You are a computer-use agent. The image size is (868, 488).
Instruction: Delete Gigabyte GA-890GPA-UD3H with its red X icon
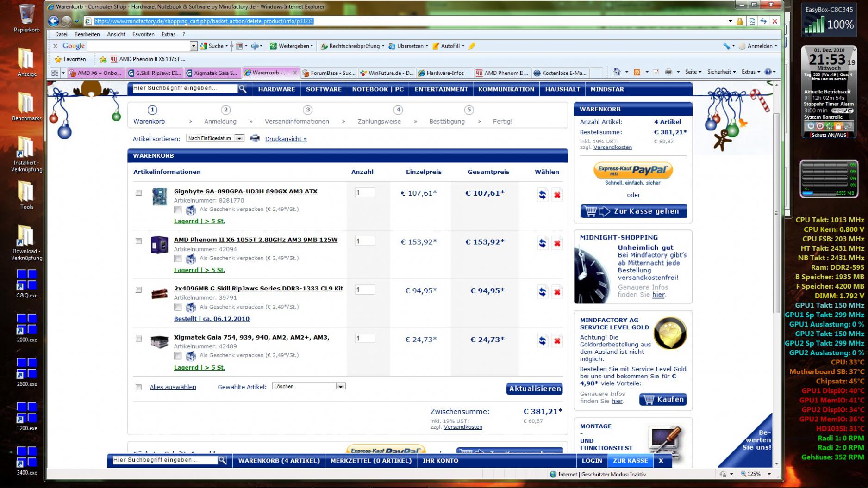click(557, 195)
